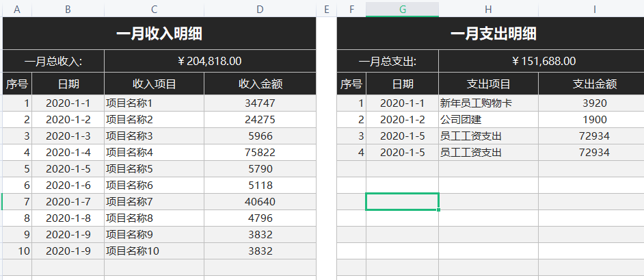The image size is (644, 280).
Task: Click the 新年员工购物卡 expense cell
Action: pos(488,103)
